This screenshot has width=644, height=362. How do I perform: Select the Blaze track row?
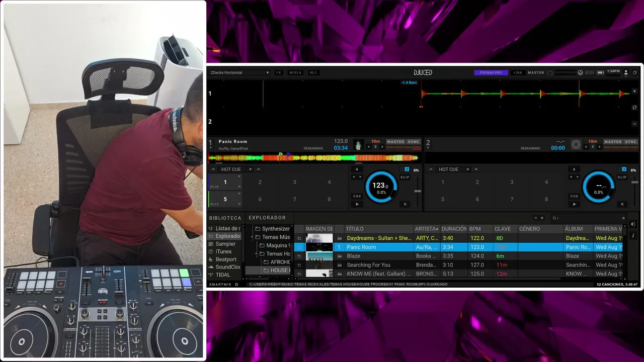(x=458, y=256)
